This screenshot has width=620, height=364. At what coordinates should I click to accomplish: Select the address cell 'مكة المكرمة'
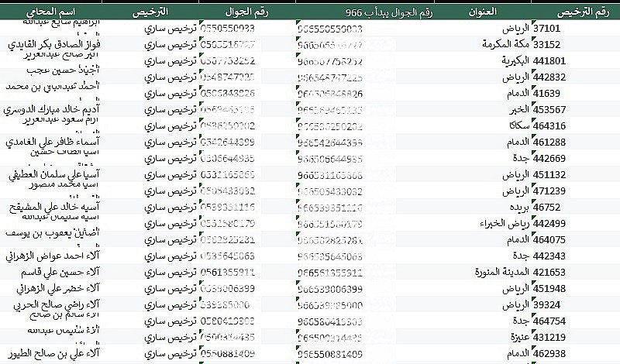(505, 44)
